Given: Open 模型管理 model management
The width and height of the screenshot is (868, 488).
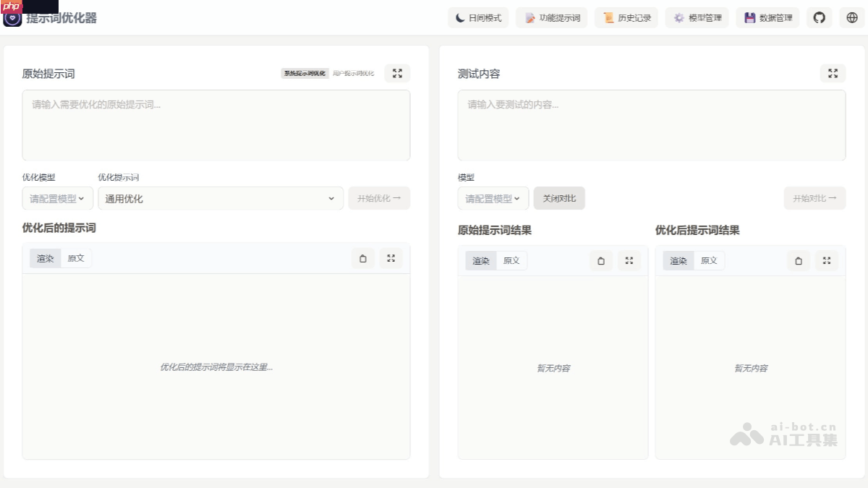Looking at the screenshot, I should (x=697, y=17).
